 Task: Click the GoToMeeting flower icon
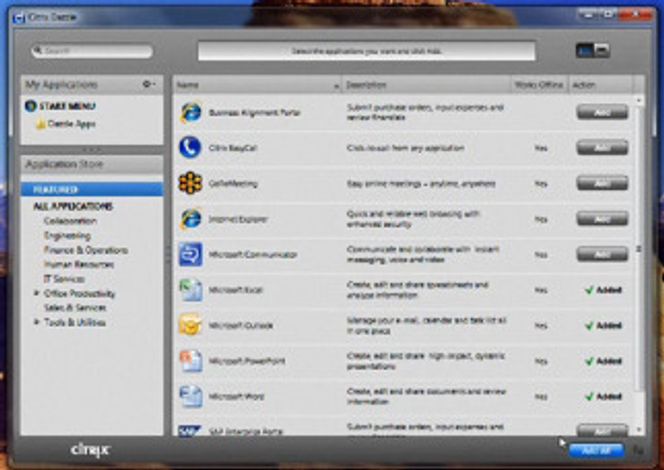point(190,183)
